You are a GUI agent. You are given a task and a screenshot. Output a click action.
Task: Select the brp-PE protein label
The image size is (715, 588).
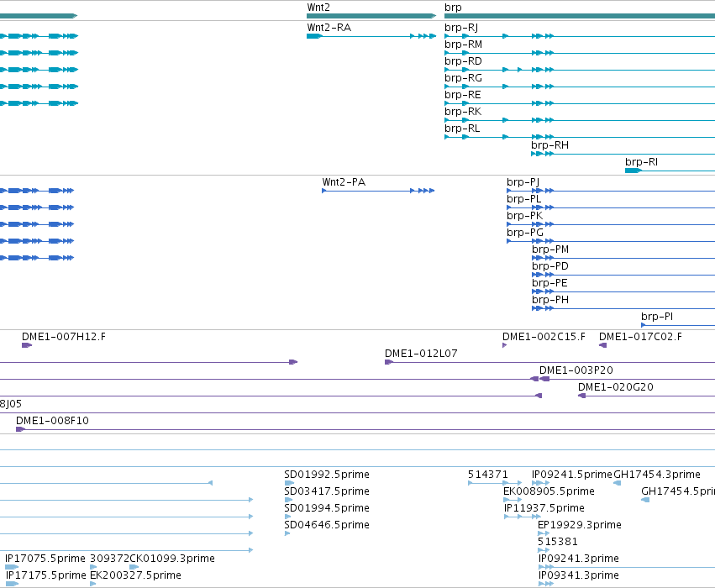point(549,283)
